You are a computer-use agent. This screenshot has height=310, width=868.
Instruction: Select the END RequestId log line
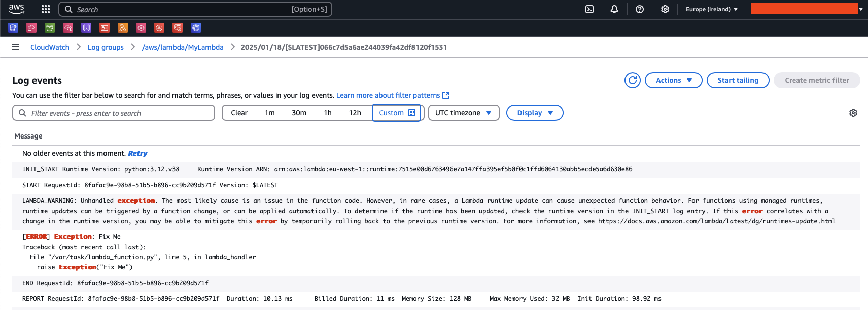[x=436, y=283]
